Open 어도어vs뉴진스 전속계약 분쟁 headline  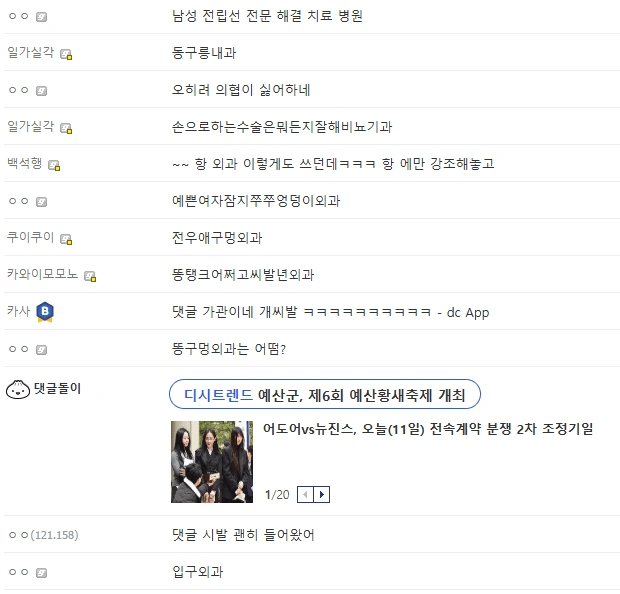click(x=428, y=429)
